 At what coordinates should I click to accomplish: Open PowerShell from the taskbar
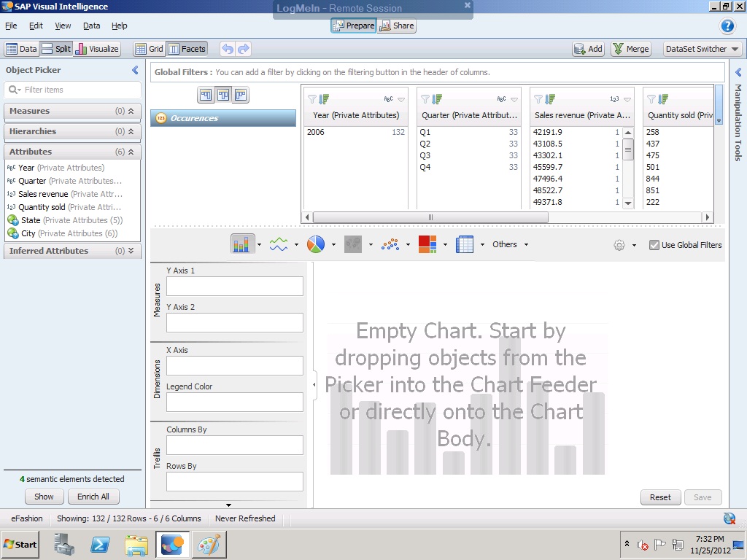(100, 544)
